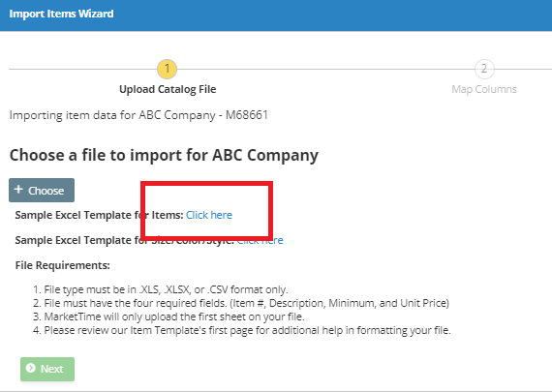
Task: Select requirement about four required fields
Action: (241, 303)
